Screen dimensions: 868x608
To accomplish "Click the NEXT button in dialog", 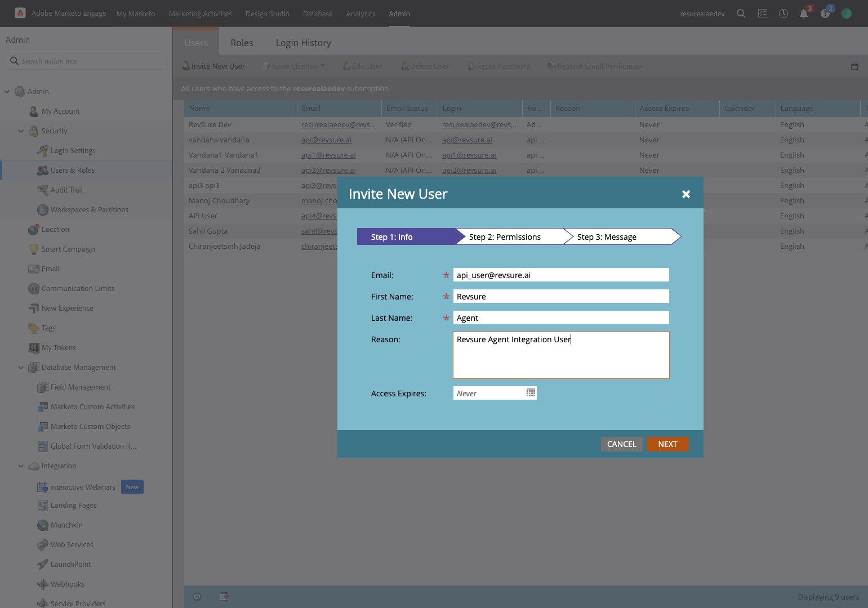I will pyautogui.click(x=667, y=444).
